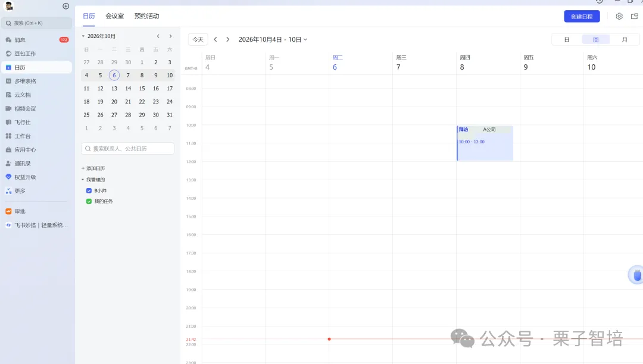Screen dimensions: 643x364
Task: Collapse the 2026年10月 mini calendar
Action: pos(83,36)
